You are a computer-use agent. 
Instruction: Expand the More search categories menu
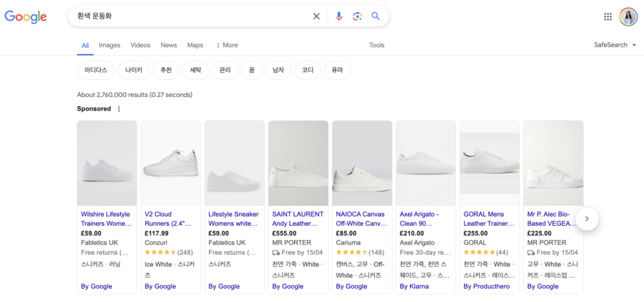pyautogui.click(x=226, y=45)
